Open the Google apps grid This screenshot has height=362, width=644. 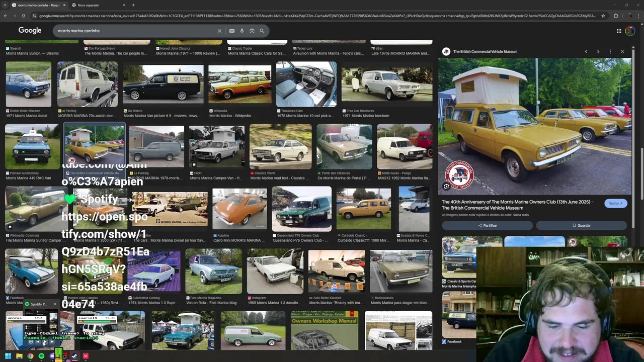[x=619, y=31]
